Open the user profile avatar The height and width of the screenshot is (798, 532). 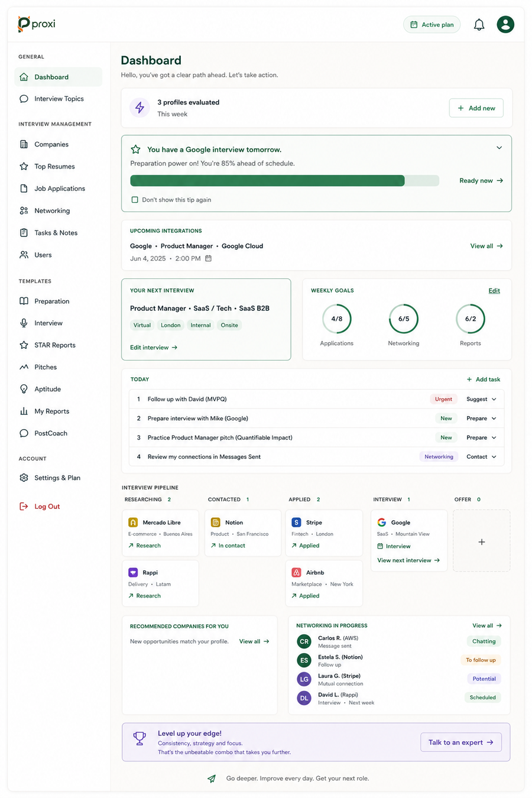[505, 24]
